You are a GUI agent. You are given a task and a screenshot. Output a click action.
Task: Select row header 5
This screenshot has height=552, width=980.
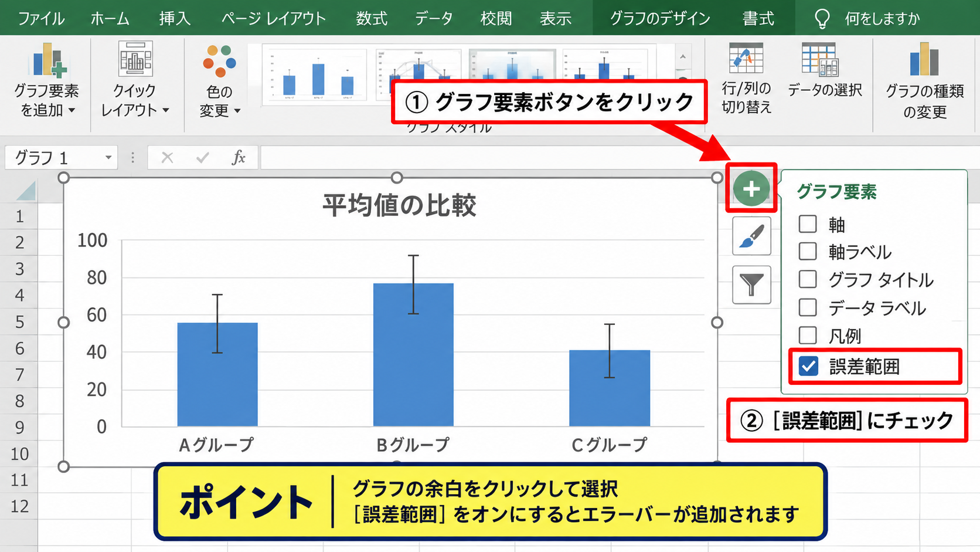[20, 322]
